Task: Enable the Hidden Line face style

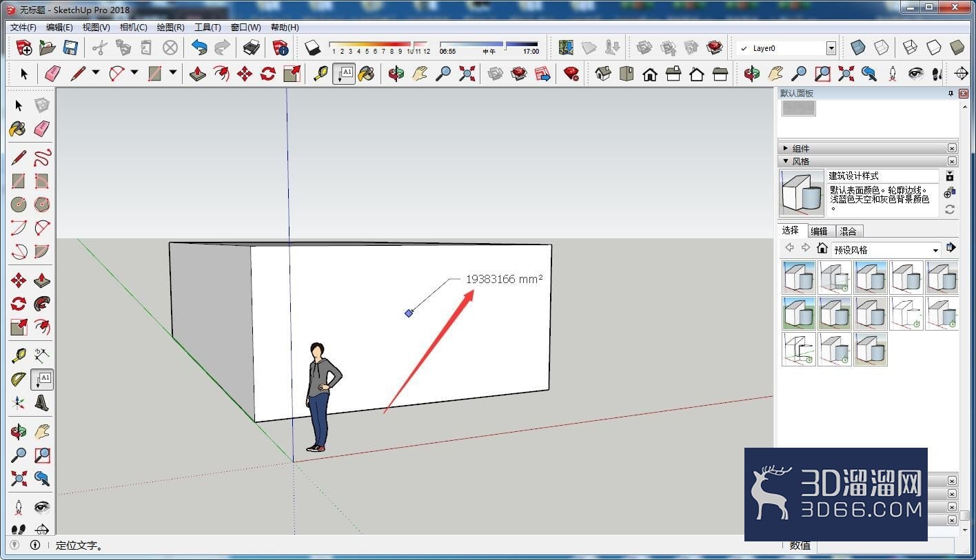Action: [x=934, y=48]
